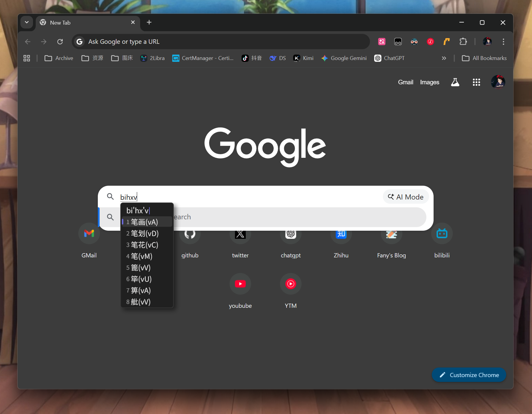Screen dimensions: 532x414
Task: Open the chatgpt shortcut
Action: pyautogui.click(x=291, y=244)
